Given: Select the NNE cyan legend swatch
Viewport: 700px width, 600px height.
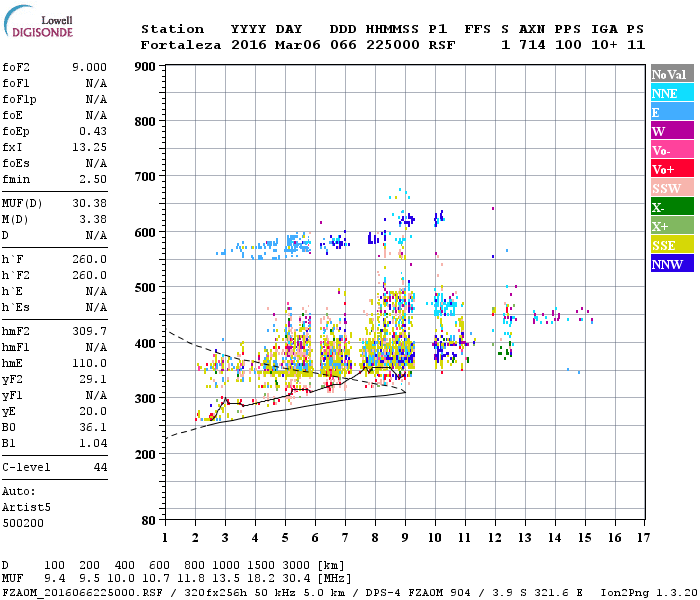Looking at the screenshot, I should [x=672, y=93].
